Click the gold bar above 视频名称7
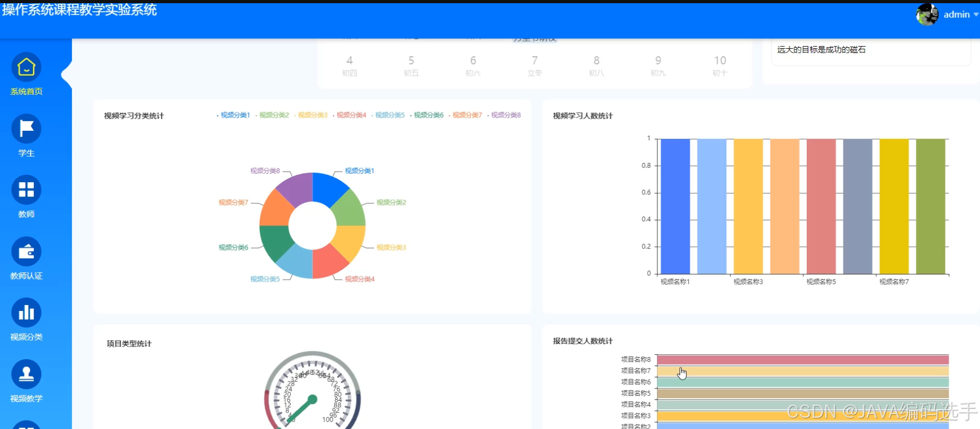This screenshot has height=429, width=980. click(894, 207)
